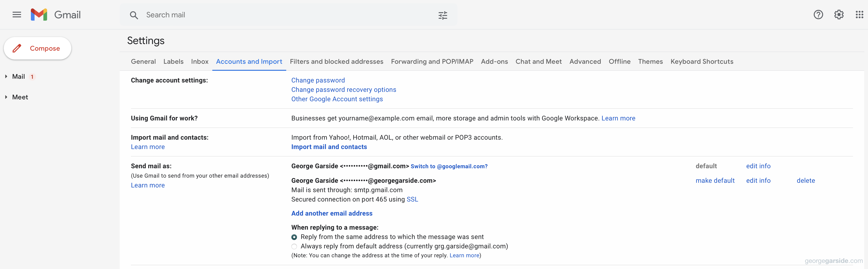The image size is (868, 269).
Task: Click 'Import mail and contacts' link
Action: click(x=329, y=146)
